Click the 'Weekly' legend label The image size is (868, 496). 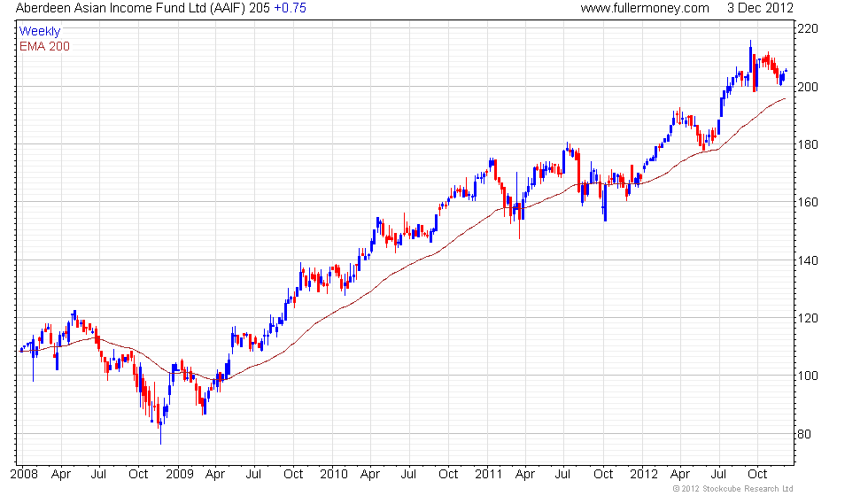pyautogui.click(x=39, y=32)
